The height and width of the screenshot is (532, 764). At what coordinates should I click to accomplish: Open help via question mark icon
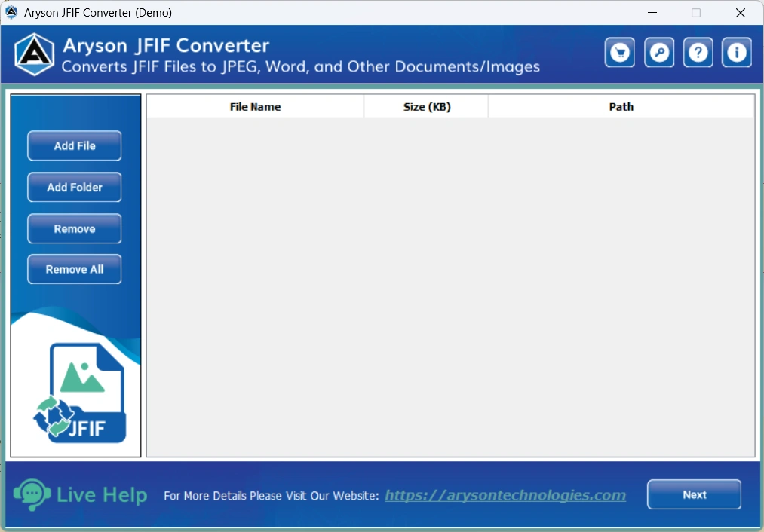(698, 52)
